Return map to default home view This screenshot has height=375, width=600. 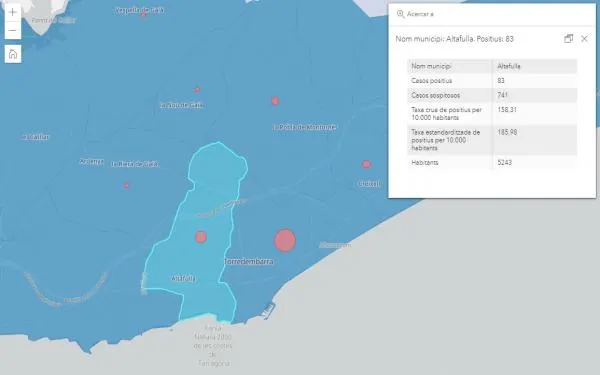[13, 54]
